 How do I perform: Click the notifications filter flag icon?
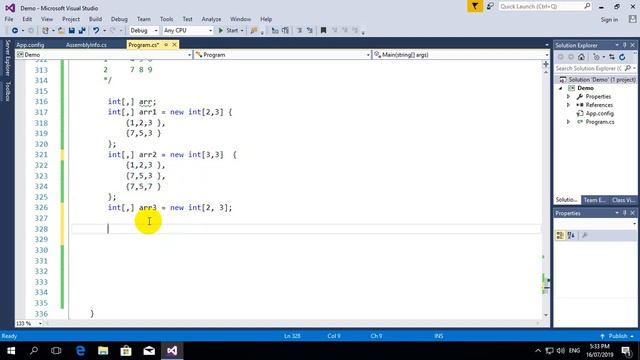click(475, 7)
